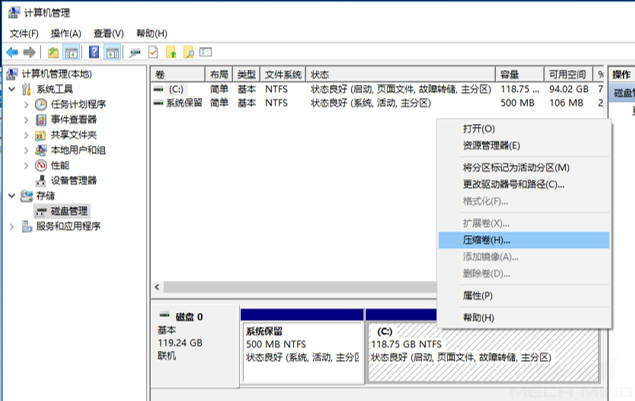This screenshot has width=635, height=401.
Task: Click the magnifier search toolbar icon
Action: point(189,52)
